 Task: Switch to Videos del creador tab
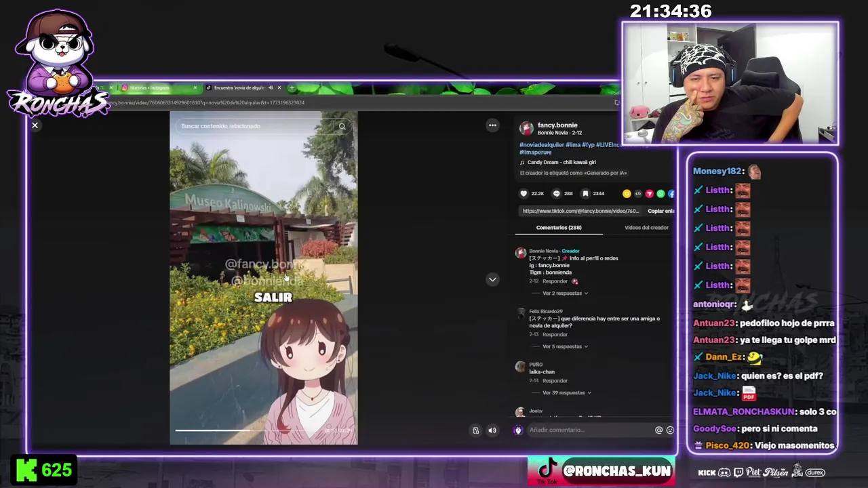pyautogui.click(x=646, y=228)
